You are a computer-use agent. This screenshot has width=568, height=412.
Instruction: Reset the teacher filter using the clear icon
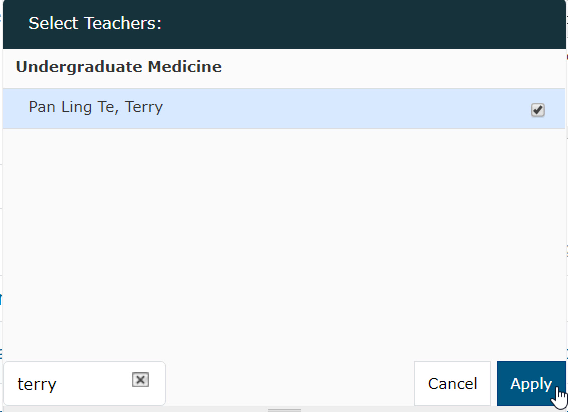(140, 380)
